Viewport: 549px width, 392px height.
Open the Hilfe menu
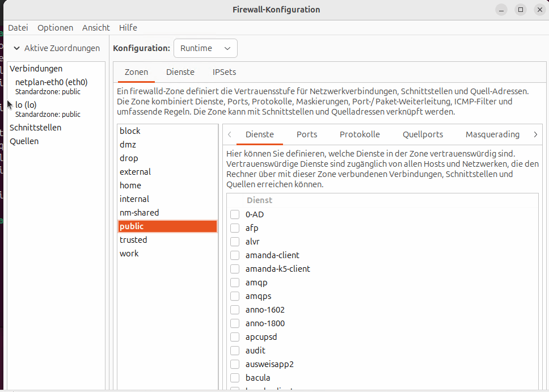(128, 28)
